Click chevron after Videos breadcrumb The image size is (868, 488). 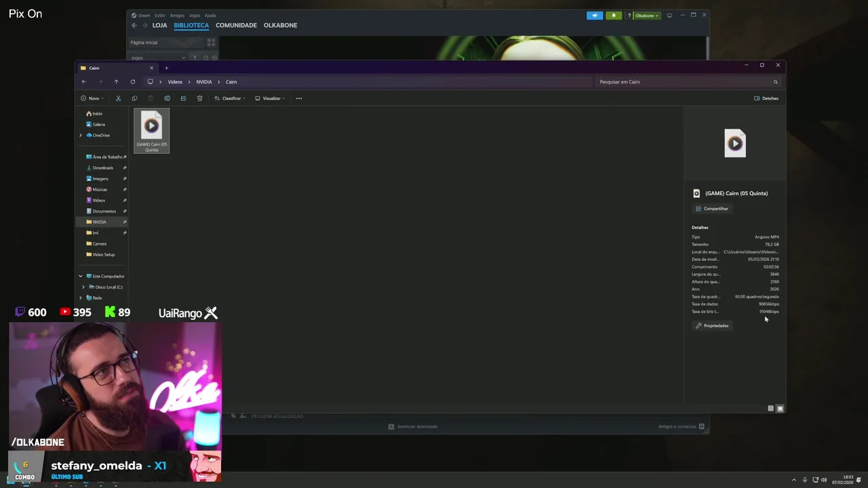(x=189, y=82)
